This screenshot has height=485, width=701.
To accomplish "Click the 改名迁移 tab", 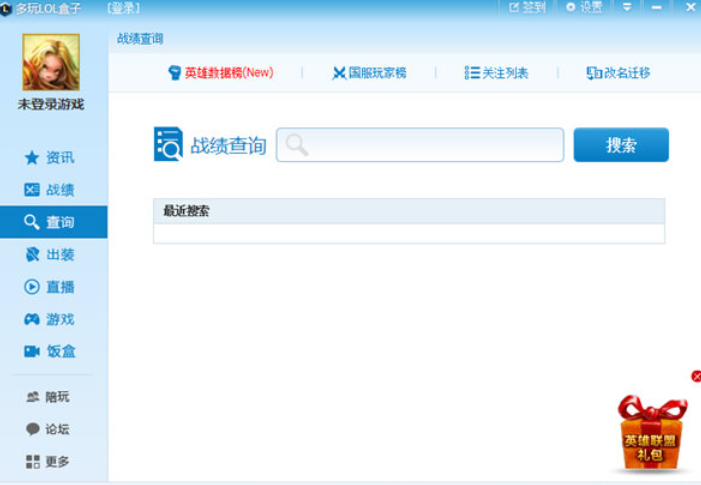I will click(x=618, y=73).
